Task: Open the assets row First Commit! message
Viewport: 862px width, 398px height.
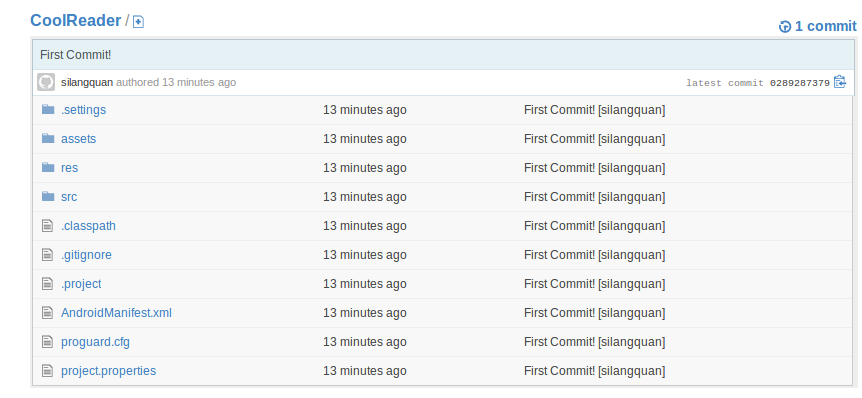Action: click(594, 139)
